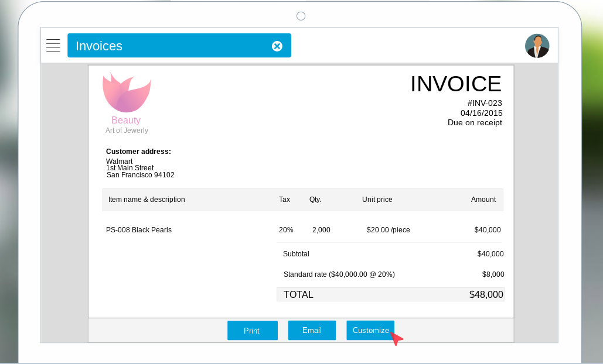Click the Walmart customer address
This screenshot has height=364, width=603.
coord(141,168)
